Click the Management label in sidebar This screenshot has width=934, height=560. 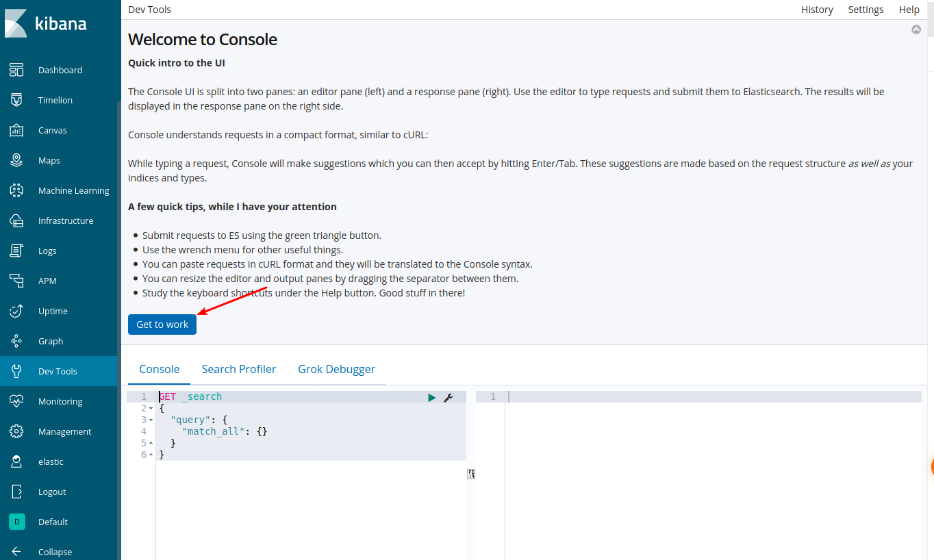[65, 431]
